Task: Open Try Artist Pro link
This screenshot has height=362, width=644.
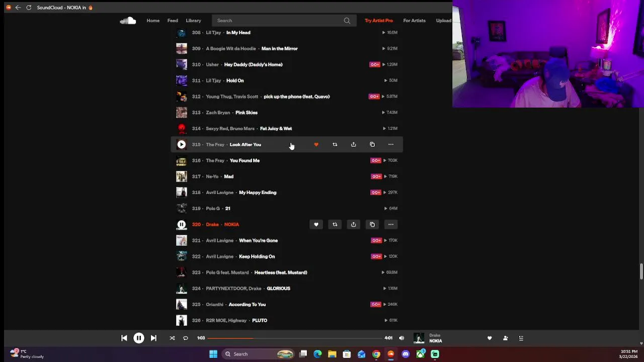Action: point(379,21)
